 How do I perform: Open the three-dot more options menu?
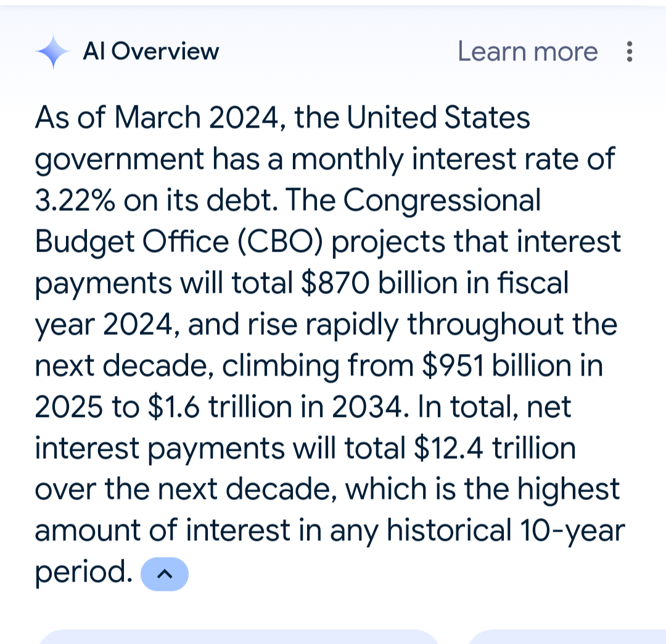[630, 51]
